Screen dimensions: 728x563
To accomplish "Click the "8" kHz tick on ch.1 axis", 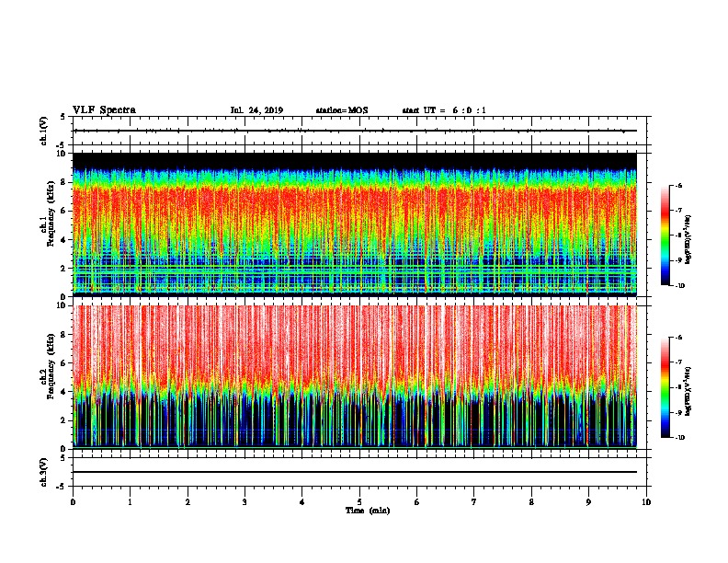I will [64, 182].
